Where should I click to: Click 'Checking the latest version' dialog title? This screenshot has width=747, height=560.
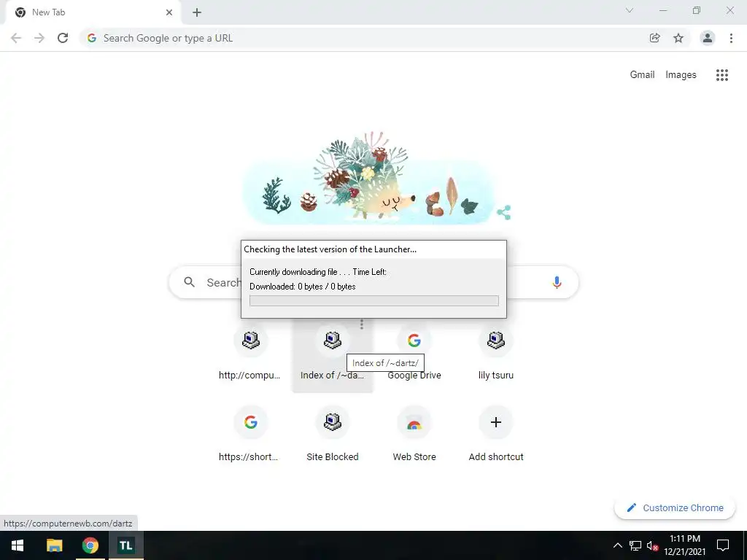coord(330,249)
